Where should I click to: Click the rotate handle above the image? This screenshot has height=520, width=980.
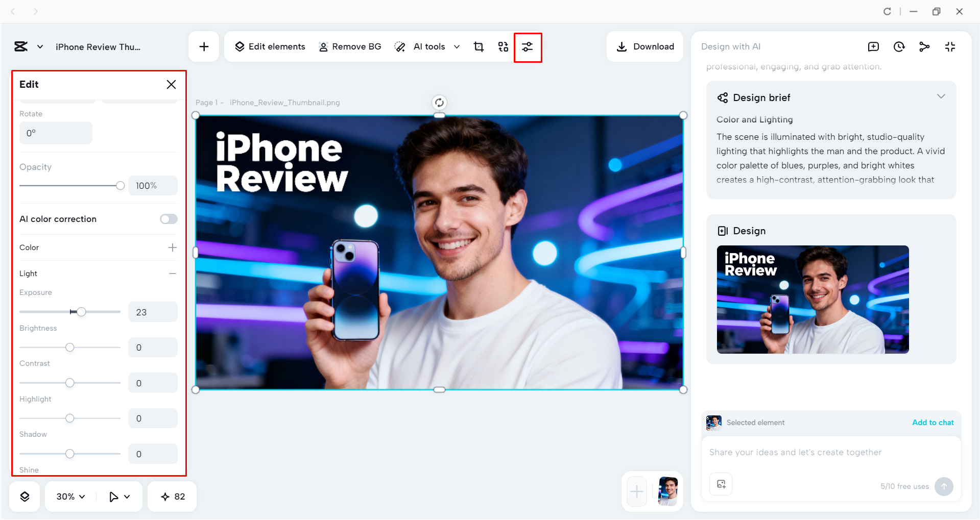point(439,103)
